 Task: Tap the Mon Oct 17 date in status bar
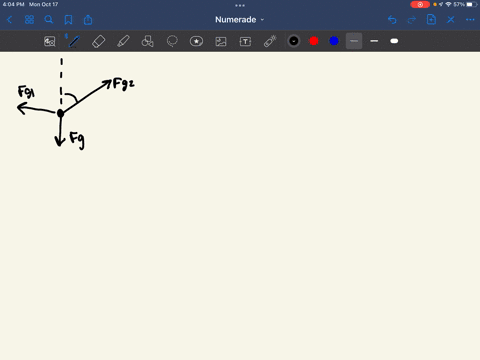43,4
